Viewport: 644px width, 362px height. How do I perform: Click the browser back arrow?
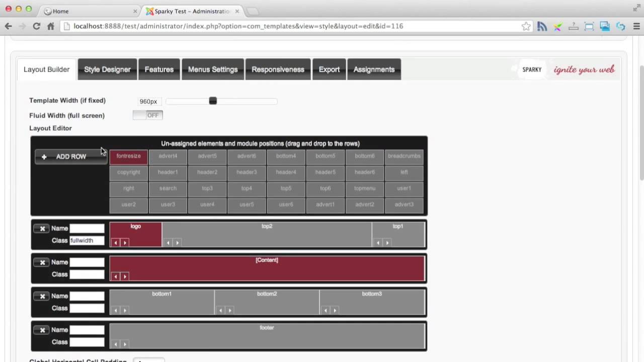(x=8, y=26)
